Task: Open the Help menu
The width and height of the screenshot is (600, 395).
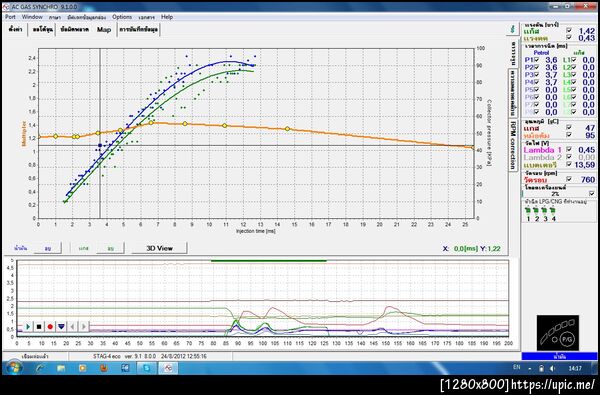Action: [x=167, y=17]
